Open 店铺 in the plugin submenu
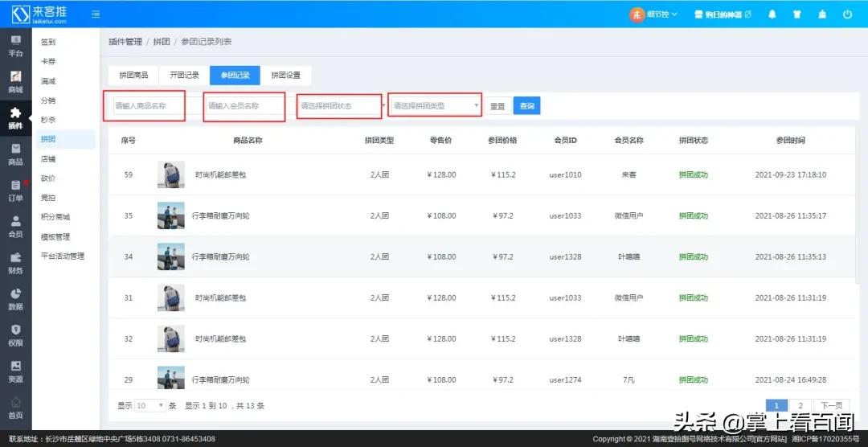 click(48, 159)
